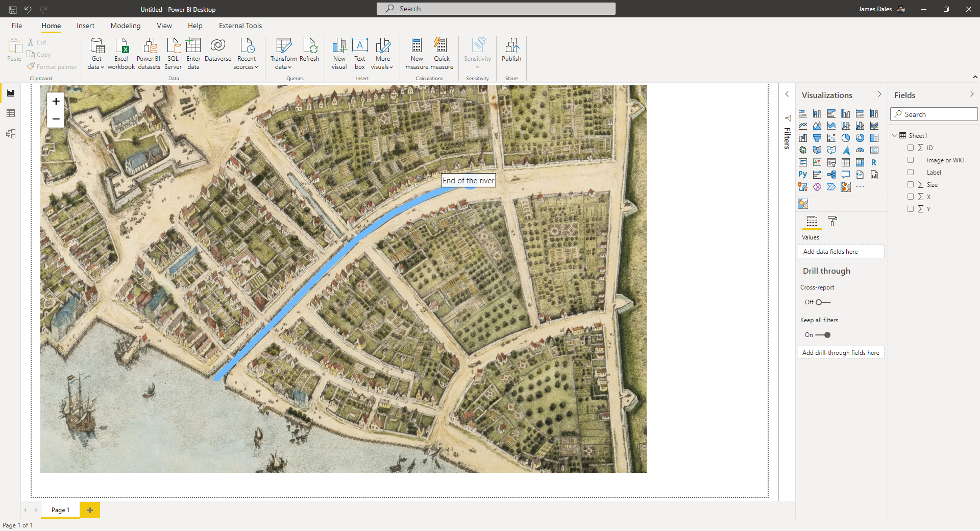Open External Tools tab
The height and width of the screenshot is (531, 980).
click(240, 26)
